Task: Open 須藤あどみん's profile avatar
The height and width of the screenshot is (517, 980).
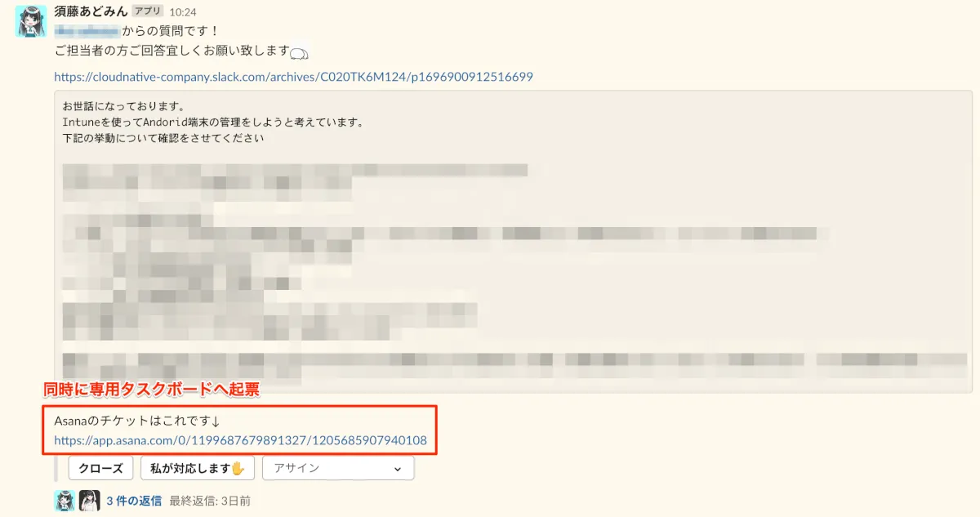Action: click(30, 20)
